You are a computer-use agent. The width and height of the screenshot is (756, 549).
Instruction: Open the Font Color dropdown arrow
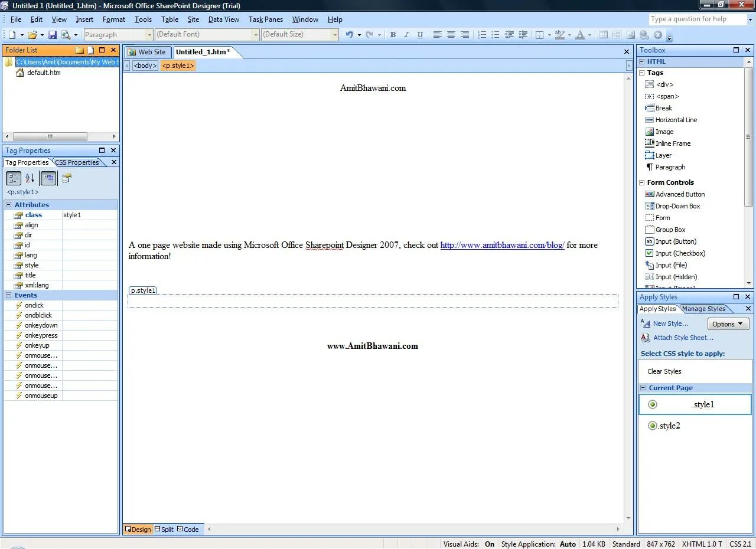589,35
